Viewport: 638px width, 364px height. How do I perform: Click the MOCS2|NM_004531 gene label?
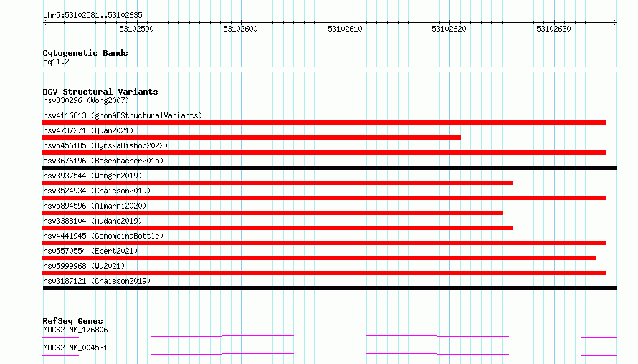(x=75, y=348)
